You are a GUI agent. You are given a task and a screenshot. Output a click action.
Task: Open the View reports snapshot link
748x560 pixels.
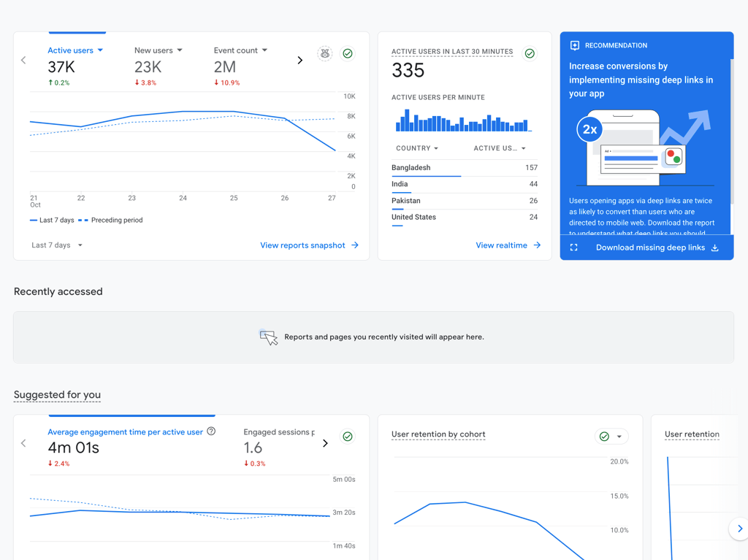(309, 245)
